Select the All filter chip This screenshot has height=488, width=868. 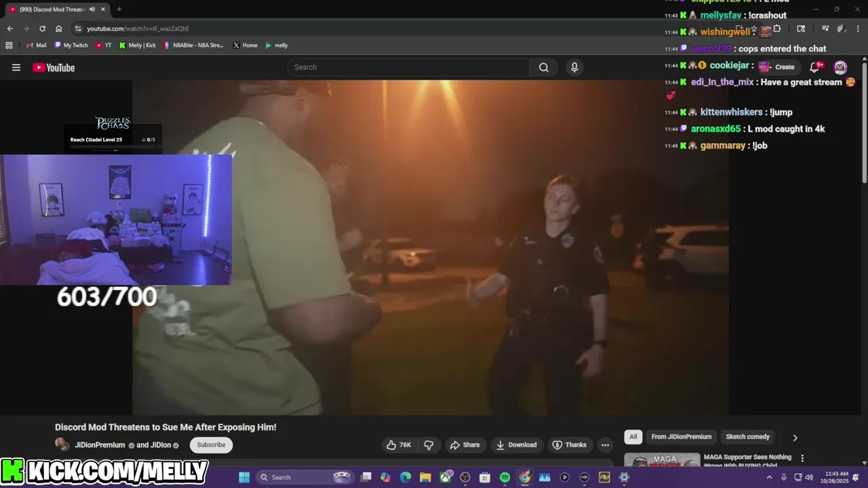click(633, 437)
